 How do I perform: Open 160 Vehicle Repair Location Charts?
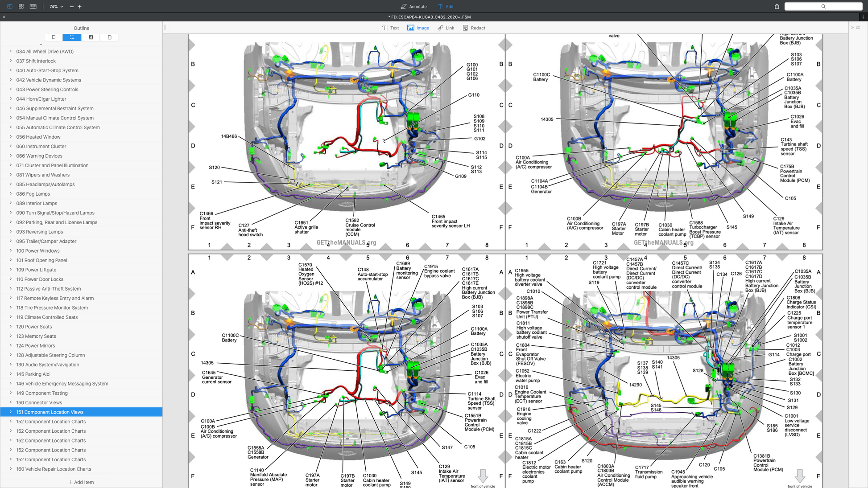54,469
